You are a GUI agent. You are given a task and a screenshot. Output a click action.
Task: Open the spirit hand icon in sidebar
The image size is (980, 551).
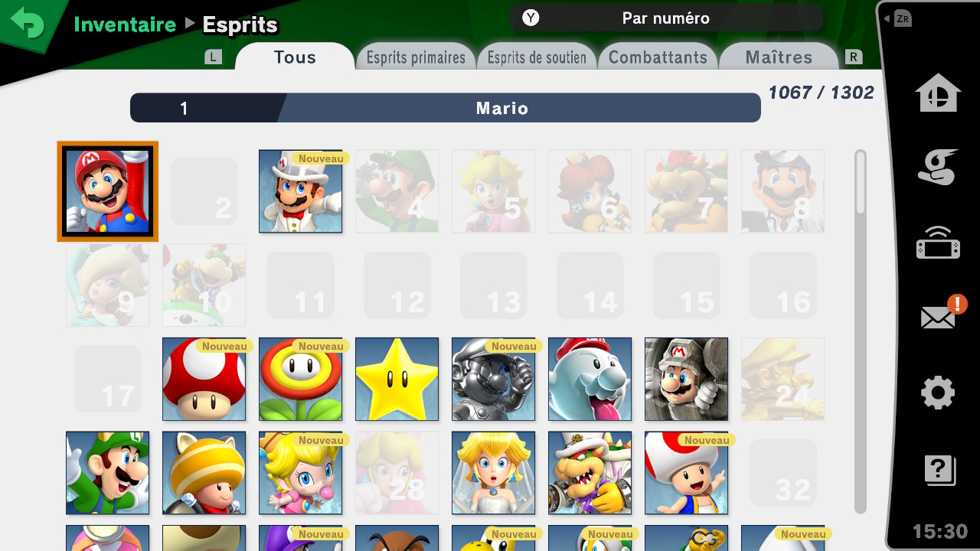(x=938, y=168)
